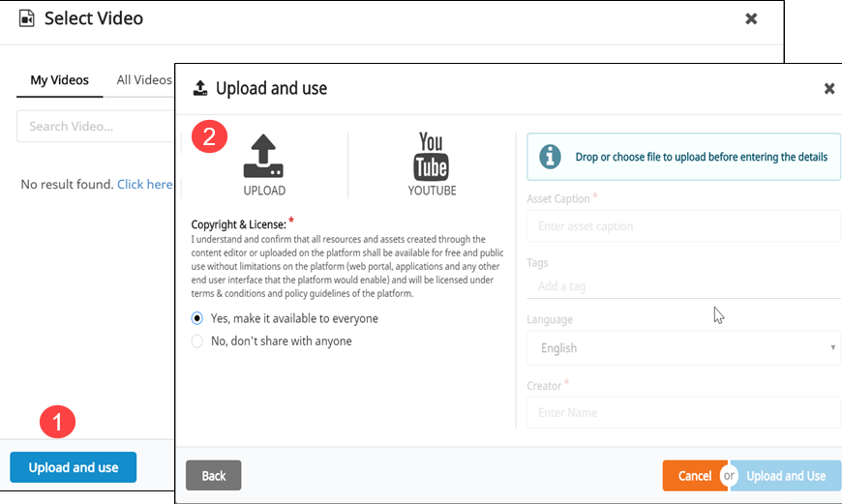Viewport: 842px width, 504px height.
Task: Open the Language dropdown set to English
Action: [x=683, y=348]
